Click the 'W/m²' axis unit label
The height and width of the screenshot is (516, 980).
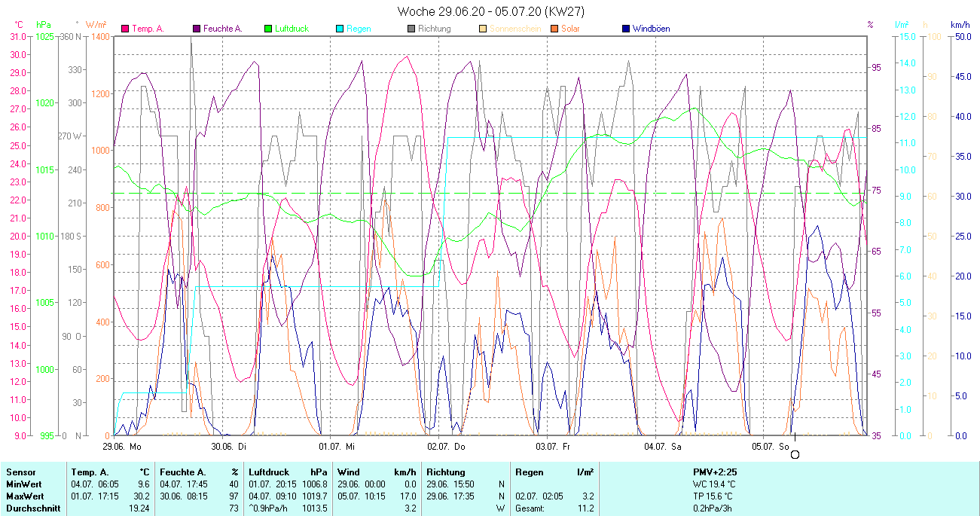pyautogui.click(x=96, y=24)
